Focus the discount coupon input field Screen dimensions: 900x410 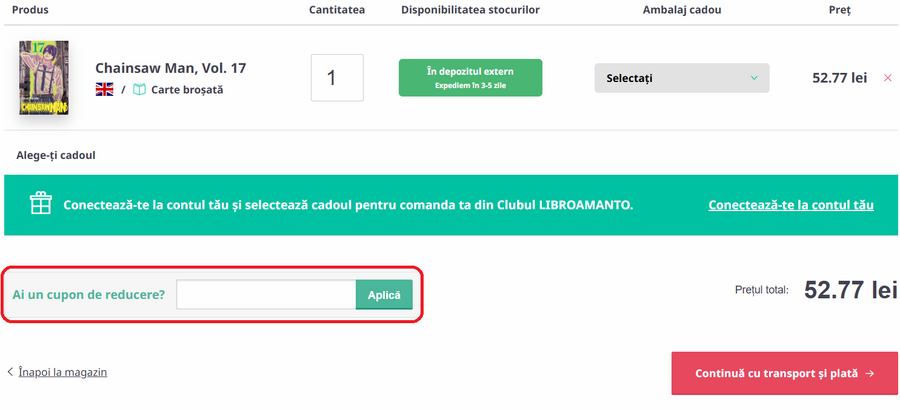tap(266, 295)
